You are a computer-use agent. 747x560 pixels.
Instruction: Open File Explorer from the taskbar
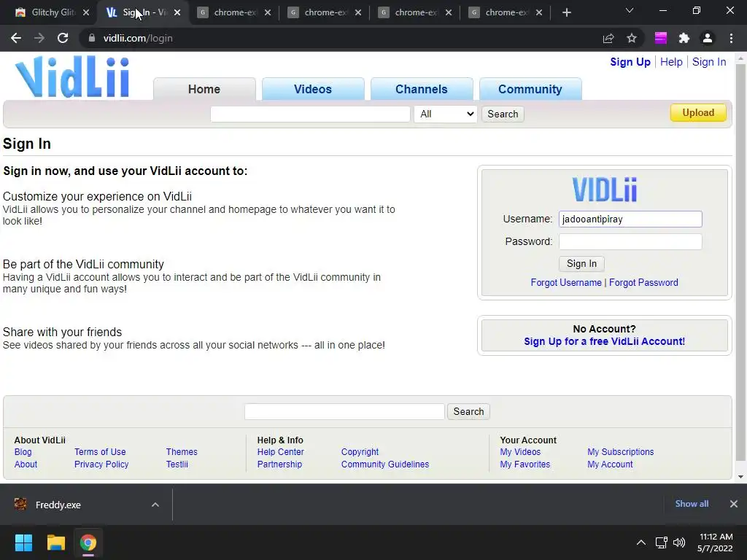55,542
